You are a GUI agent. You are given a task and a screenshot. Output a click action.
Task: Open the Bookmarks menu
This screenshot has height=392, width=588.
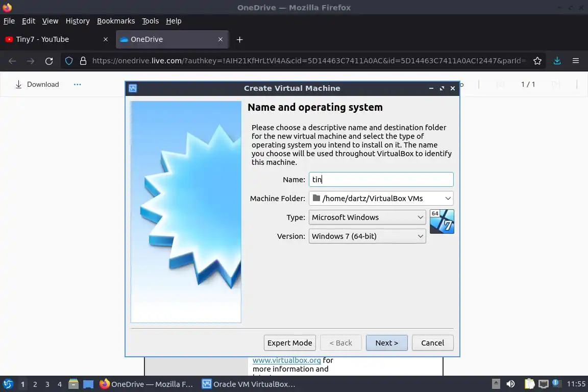tap(116, 21)
